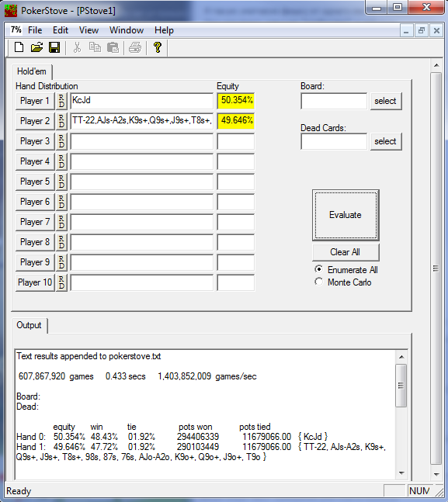
Task: Click the Player 2 equity value 49.646%
Action: [236, 121]
